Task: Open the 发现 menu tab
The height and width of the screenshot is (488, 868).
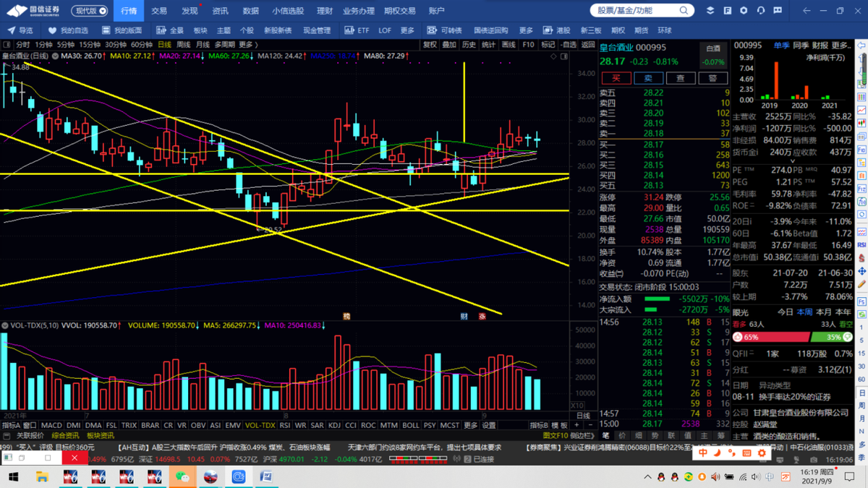Action: click(190, 11)
